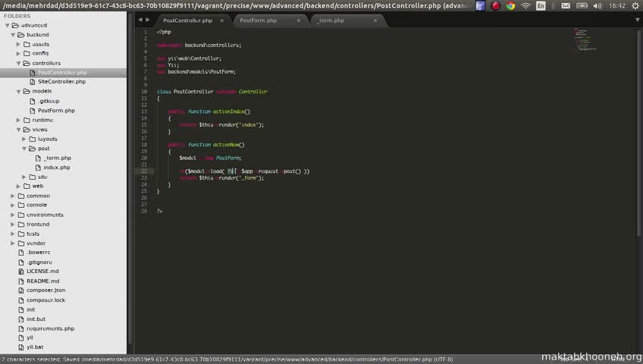Image resolution: width=643 pixels, height=364 pixels.
Task: Close the _form.php tab
Action: click(375, 20)
